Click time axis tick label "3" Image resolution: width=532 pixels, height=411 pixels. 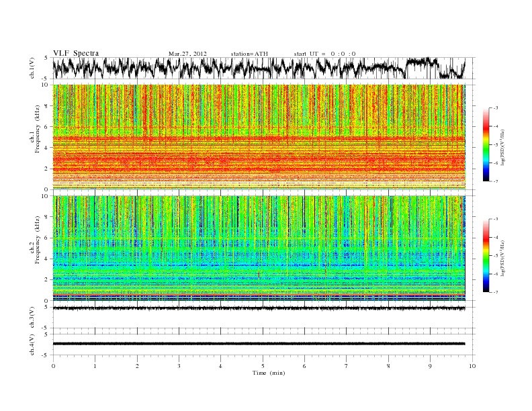pos(179,366)
